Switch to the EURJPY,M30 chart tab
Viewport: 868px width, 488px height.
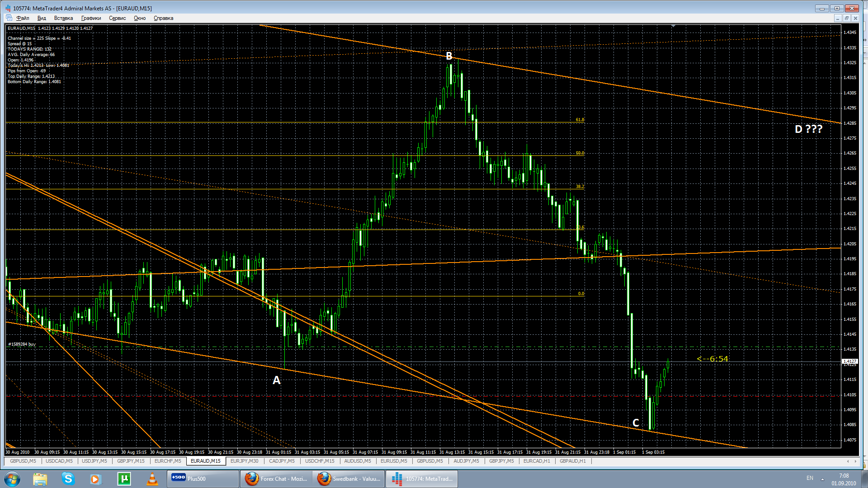tap(244, 461)
